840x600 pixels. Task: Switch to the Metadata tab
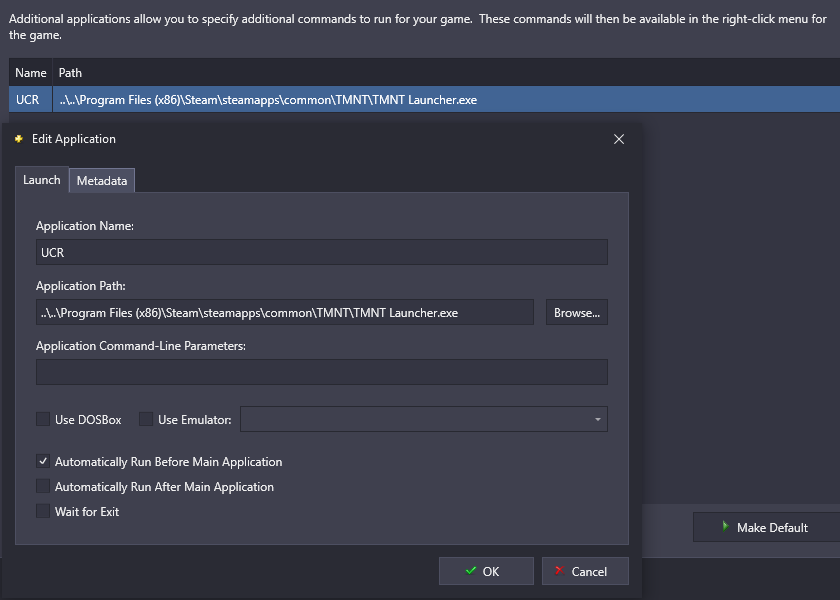[102, 181]
